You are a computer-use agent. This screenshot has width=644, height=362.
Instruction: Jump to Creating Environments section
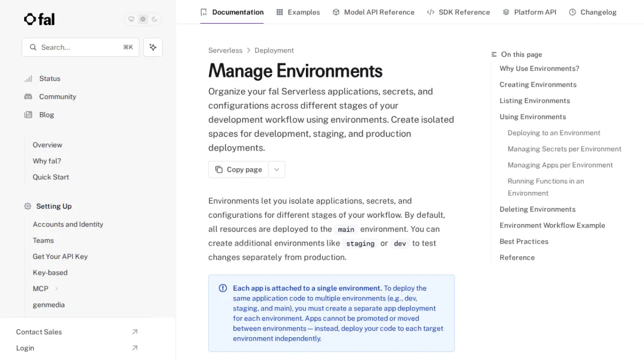(538, 85)
